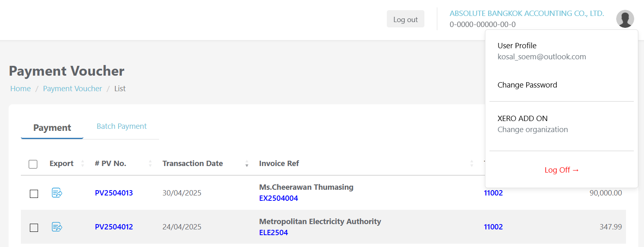Screen dimensions: 644x247
Task: Check the box for PV2504012 row
Action: click(x=34, y=227)
